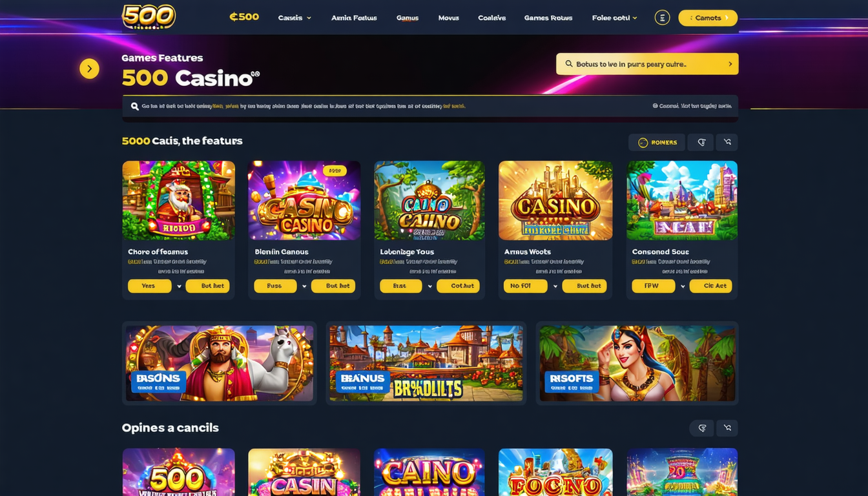Toggle the Bomers filter pill

[x=657, y=142]
